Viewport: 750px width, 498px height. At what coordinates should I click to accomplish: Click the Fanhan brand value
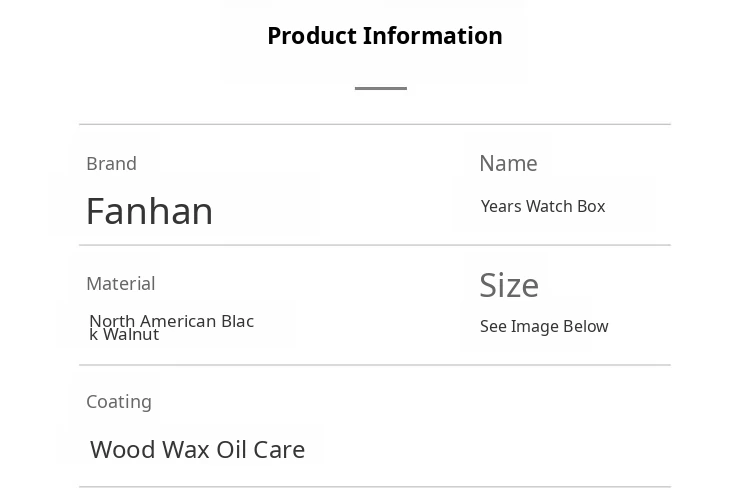tap(149, 211)
